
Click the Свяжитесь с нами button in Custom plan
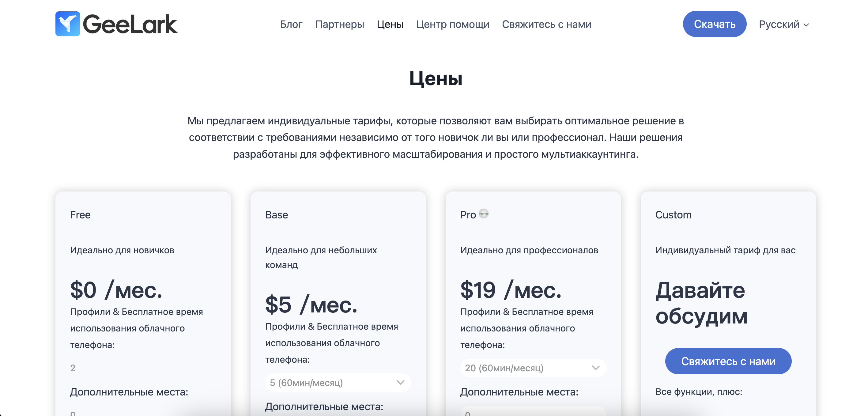pos(728,361)
